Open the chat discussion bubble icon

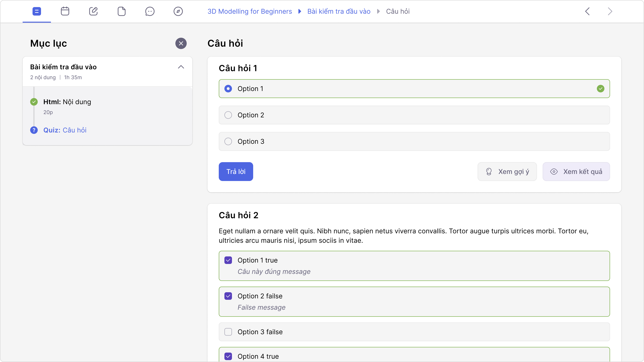(150, 11)
